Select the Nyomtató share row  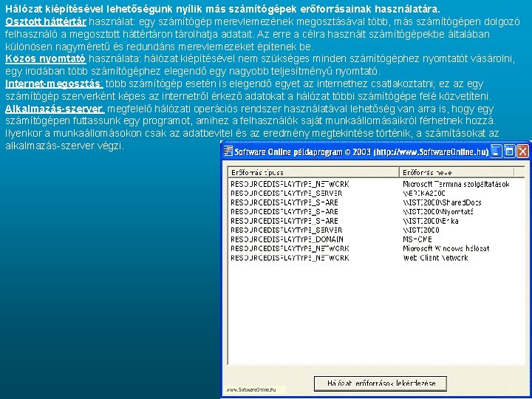tap(376, 212)
